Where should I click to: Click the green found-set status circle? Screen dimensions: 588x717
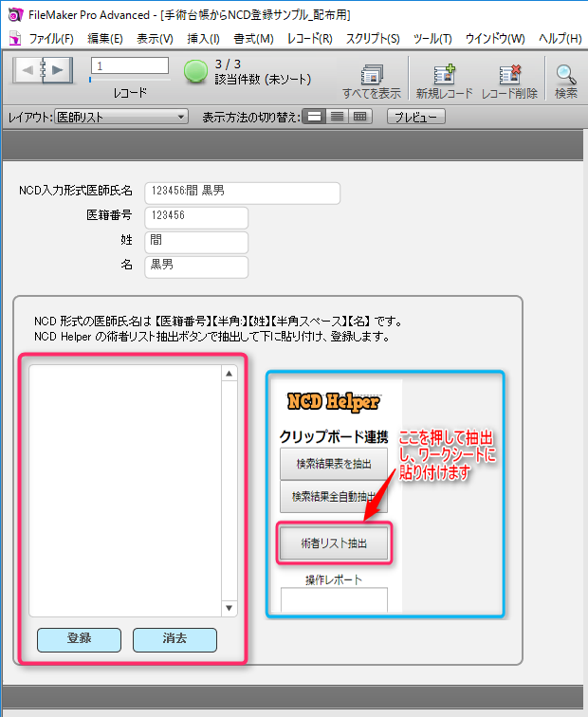(x=195, y=72)
